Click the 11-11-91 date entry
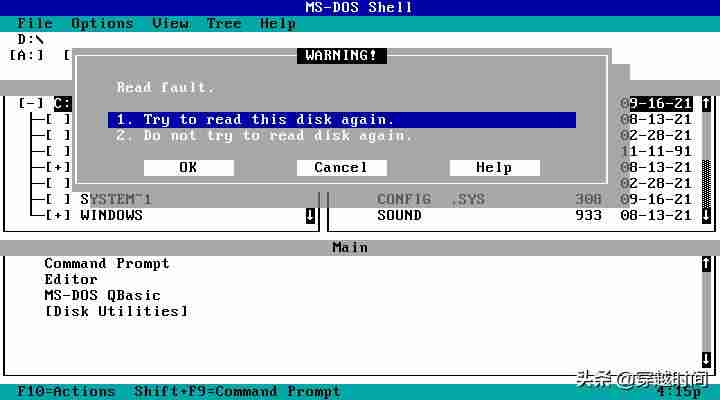720x400 pixels. point(656,152)
